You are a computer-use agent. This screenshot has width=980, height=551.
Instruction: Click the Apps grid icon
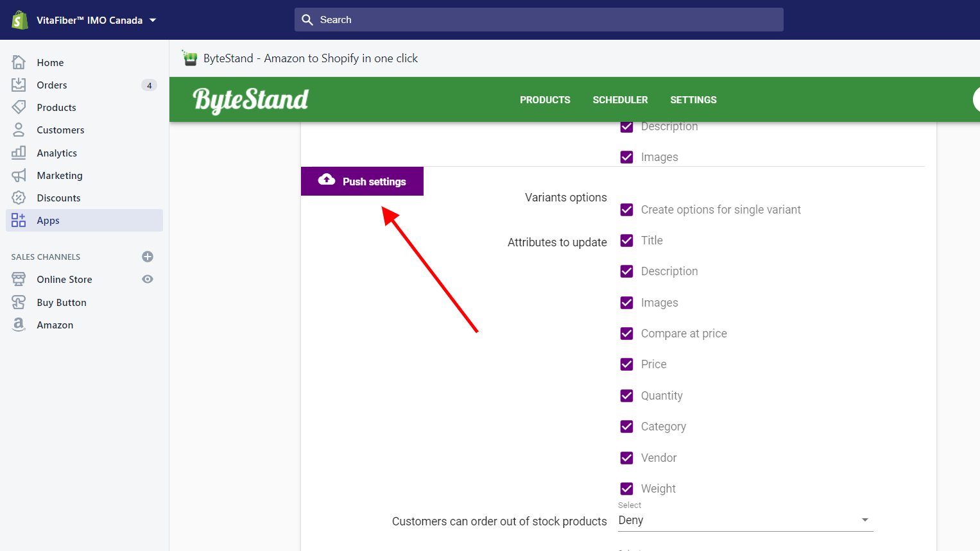point(19,220)
